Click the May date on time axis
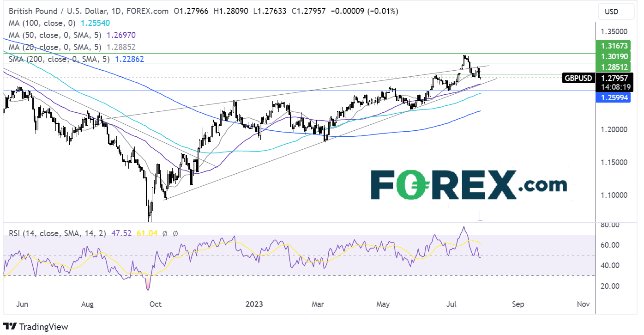The height and width of the screenshot is (335, 644). click(384, 304)
